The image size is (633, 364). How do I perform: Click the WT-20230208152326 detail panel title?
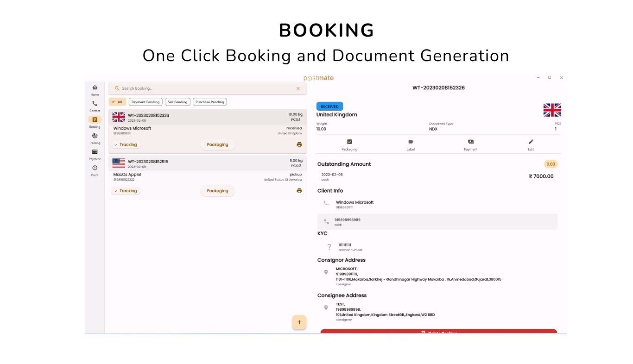438,88
